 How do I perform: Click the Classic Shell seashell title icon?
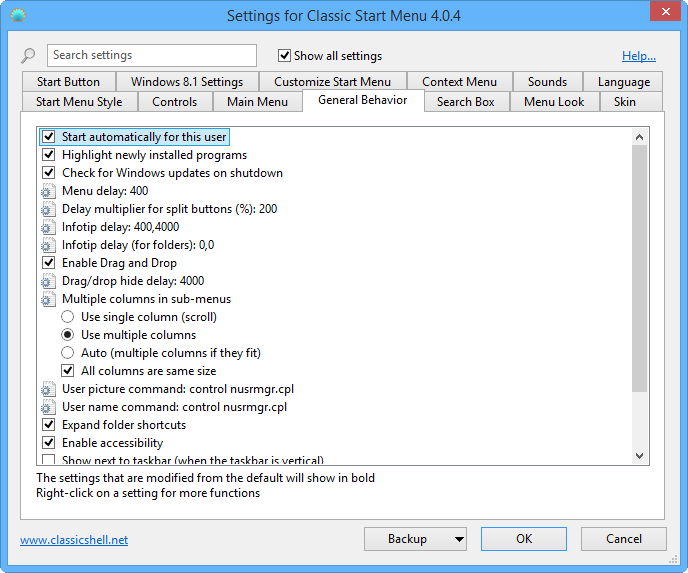(x=18, y=16)
